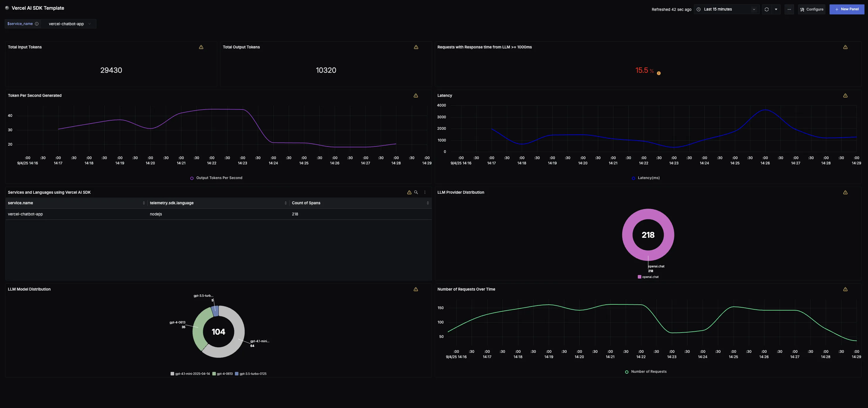Click warning icon on Token Per Second Generated panel

coord(416,96)
